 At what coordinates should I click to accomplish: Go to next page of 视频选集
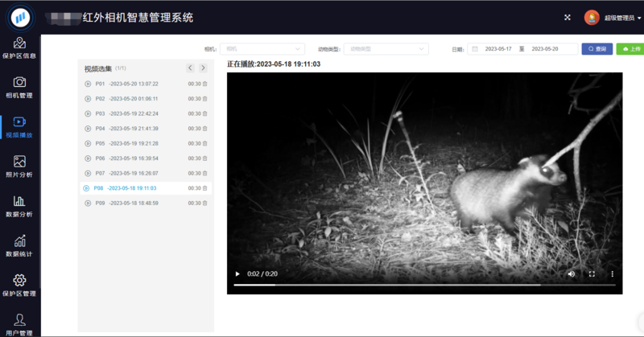point(203,68)
